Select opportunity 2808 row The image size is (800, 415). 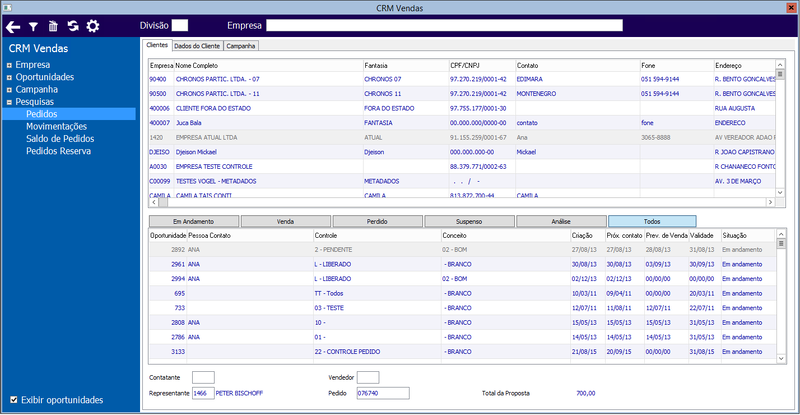click(462, 322)
